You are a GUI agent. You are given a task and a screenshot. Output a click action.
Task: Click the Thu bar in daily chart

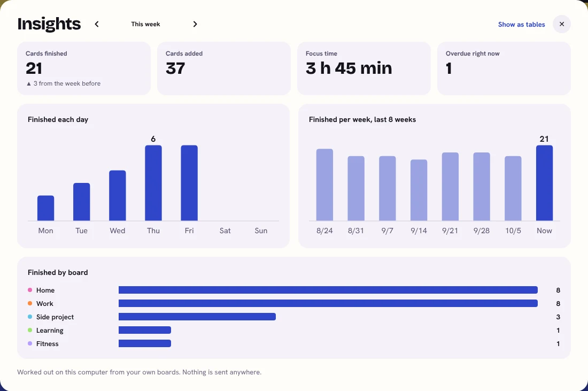coord(153,183)
